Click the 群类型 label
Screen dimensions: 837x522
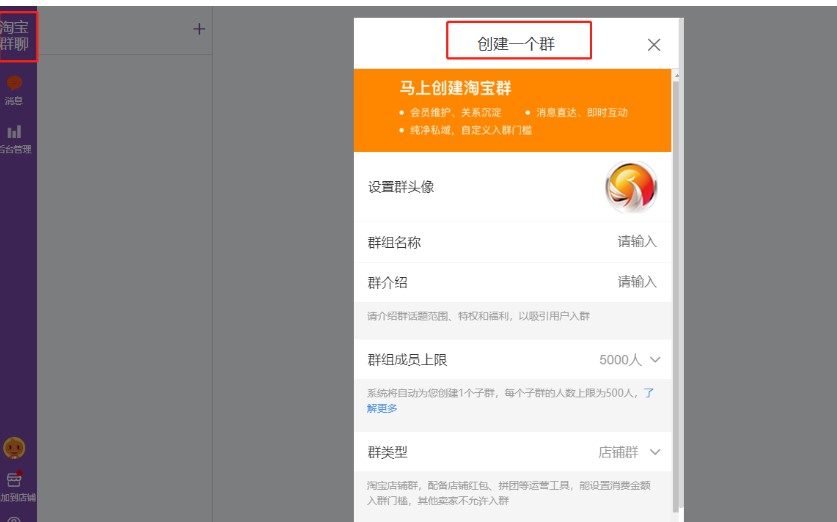(388, 453)
